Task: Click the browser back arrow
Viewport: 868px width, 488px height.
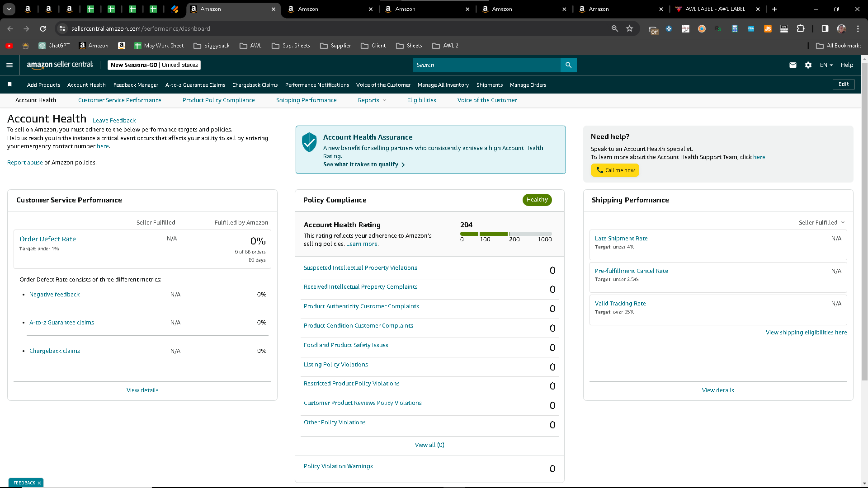Action: 10,28
